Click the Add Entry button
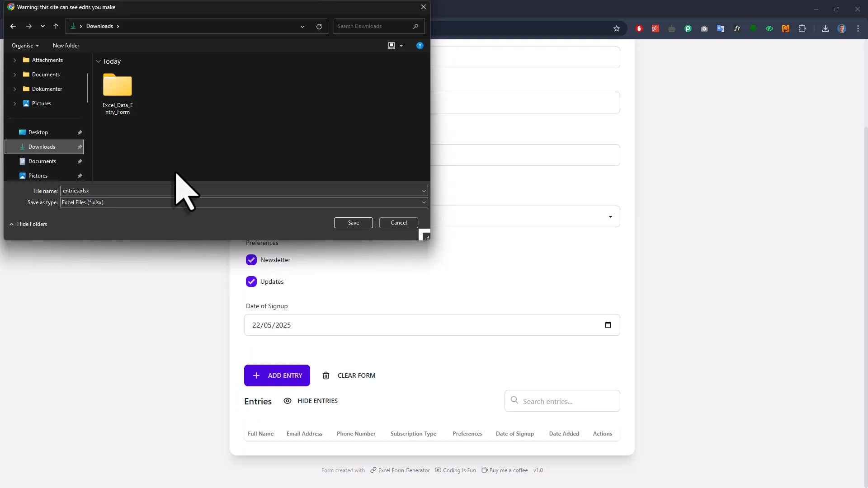Image resolution: width=868 pixels, height=488 pixels. (x=277, y=375)
